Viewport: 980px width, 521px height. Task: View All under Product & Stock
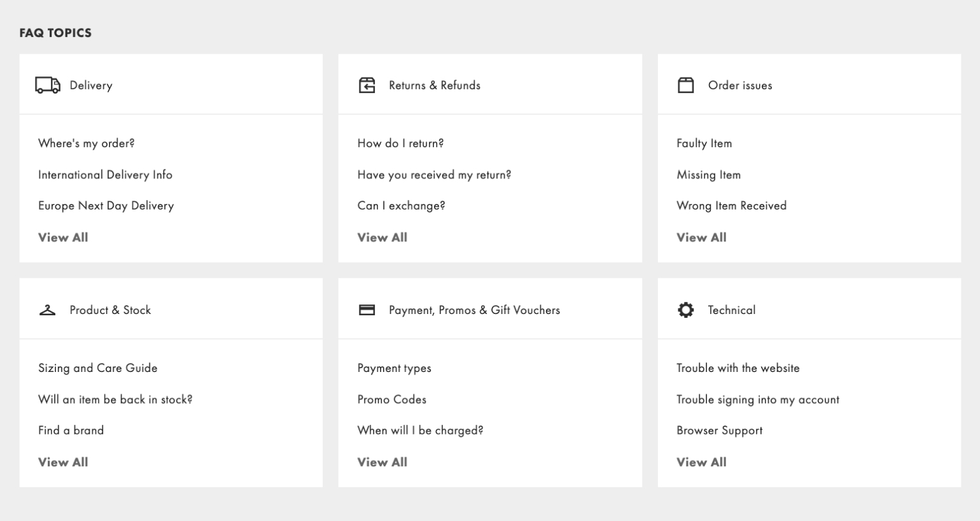63,462
